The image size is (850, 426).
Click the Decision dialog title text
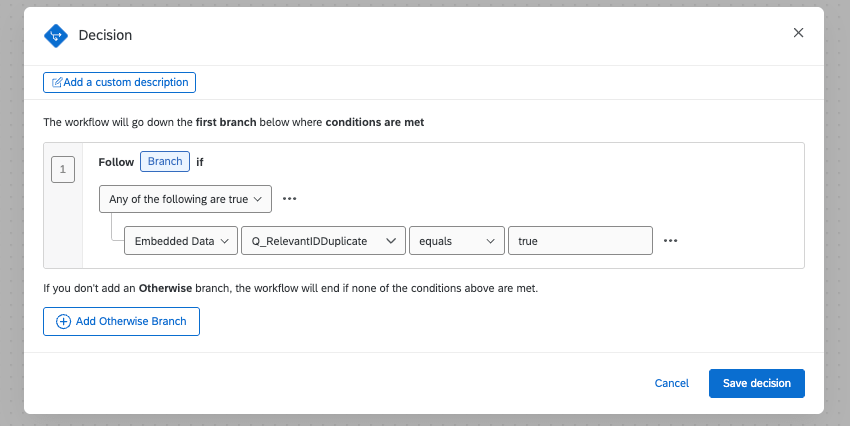[x=105, y=36]
